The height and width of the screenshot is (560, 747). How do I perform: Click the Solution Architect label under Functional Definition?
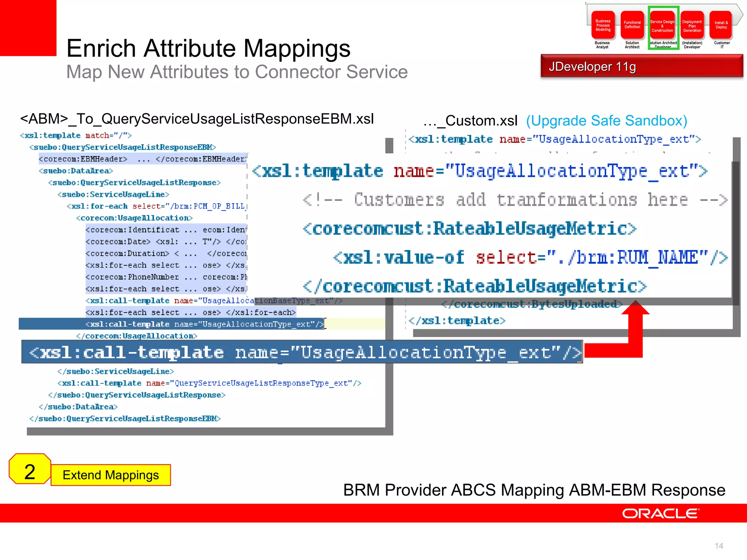[632, 45]
